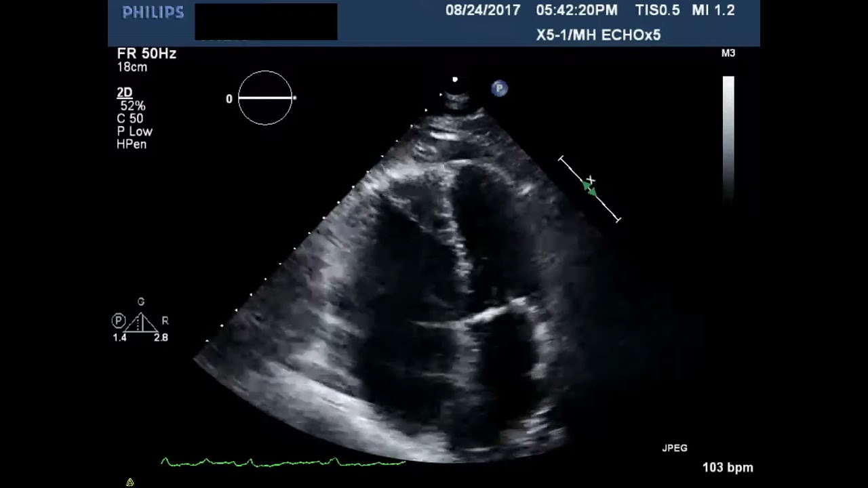The height and width of the screenshot is (488, 868).
Task: Click the blue P orientation marker
Action: coord(499,88)
